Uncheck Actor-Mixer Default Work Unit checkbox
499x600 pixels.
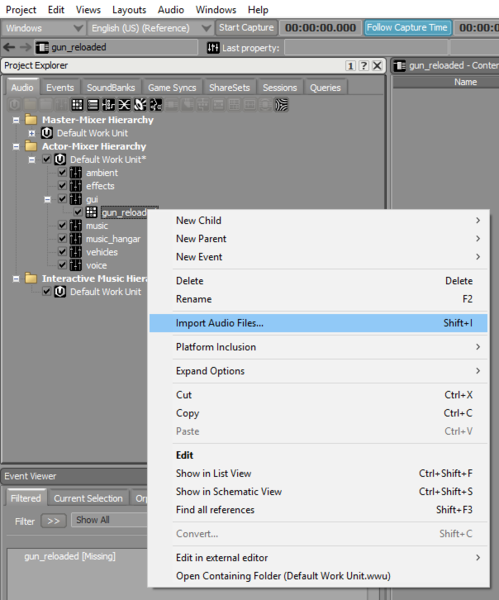pyautogui.click(x=46, y=159)
